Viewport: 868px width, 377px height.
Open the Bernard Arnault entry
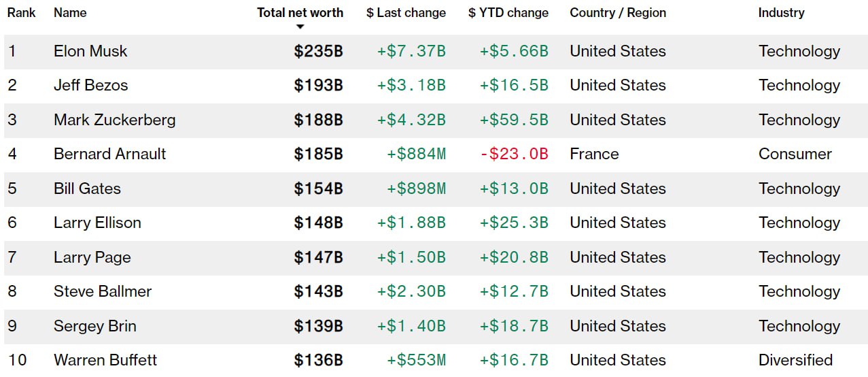[x=109, y=154]
